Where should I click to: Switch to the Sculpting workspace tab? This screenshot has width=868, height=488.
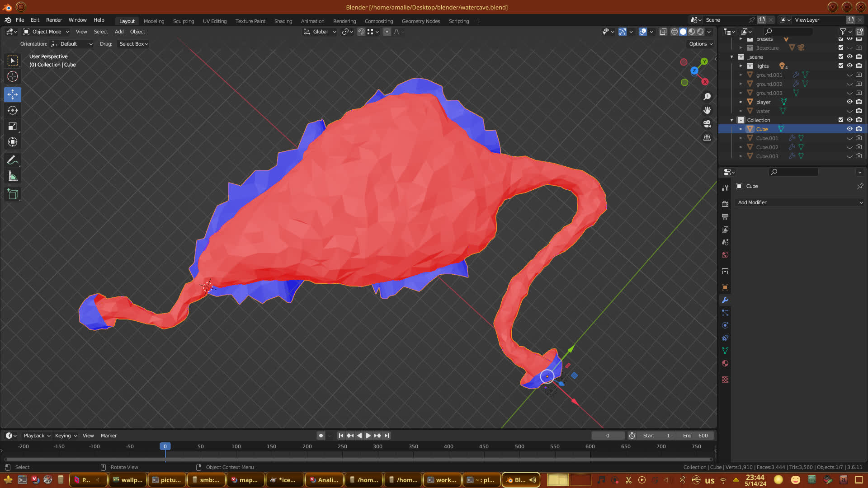coord(183,21)
